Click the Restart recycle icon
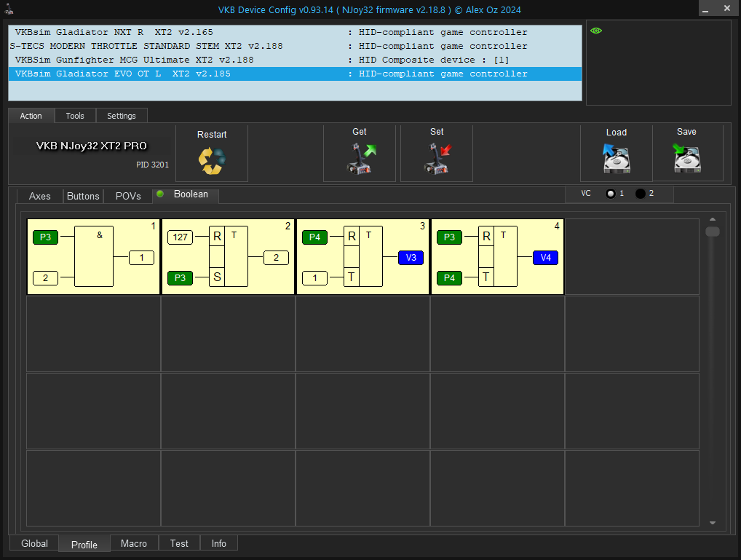The height and width of the screenshot is (560, 741). [x=212, y=161]
